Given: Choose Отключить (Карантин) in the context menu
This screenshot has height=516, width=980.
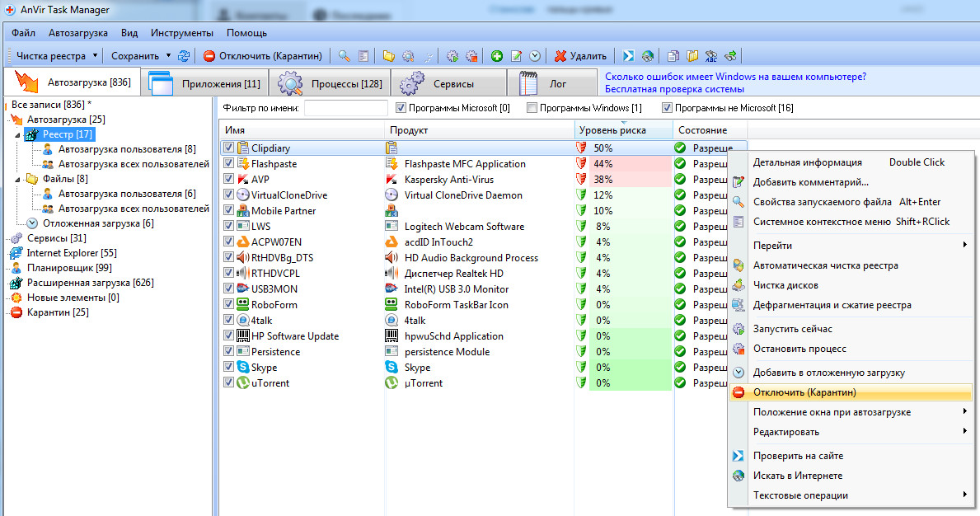Looking at the screenshot, I should [804, 392].
